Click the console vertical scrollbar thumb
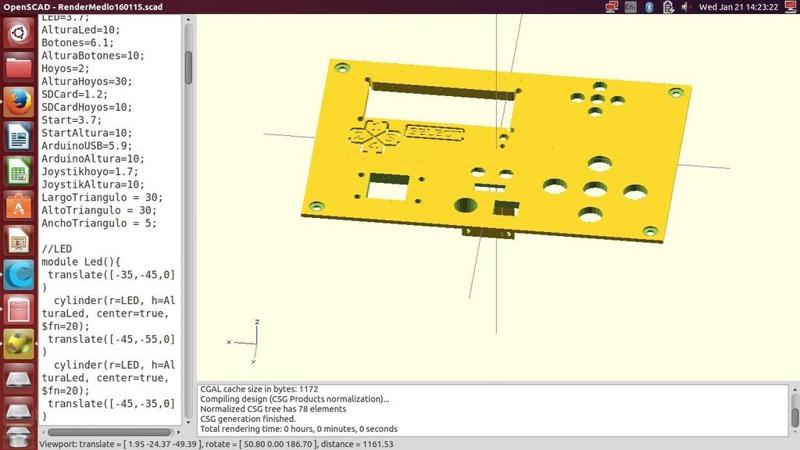800x450 pixels. pos(795,417)
